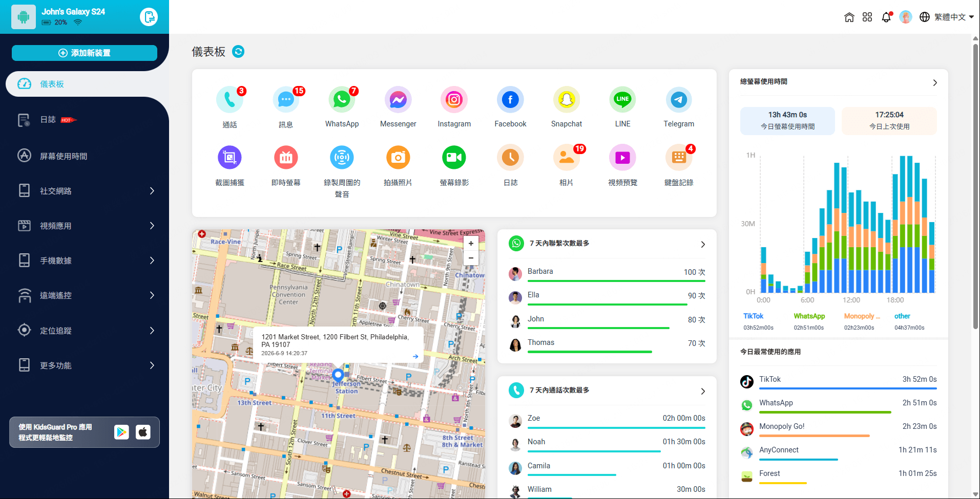
Task: Start 錄製周圍的聲音 ambient recording
Action: (x=342, y=158)
